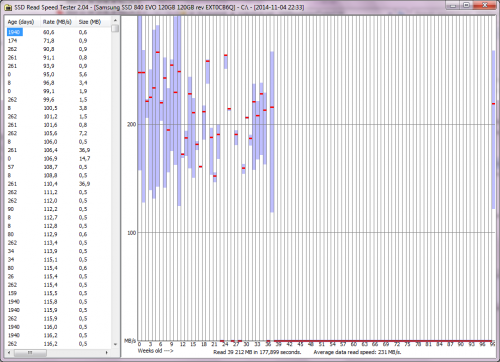Select the row with rate 113,4
The width and height of the screenshot is (500, 362).
click(x=58, y=243)
